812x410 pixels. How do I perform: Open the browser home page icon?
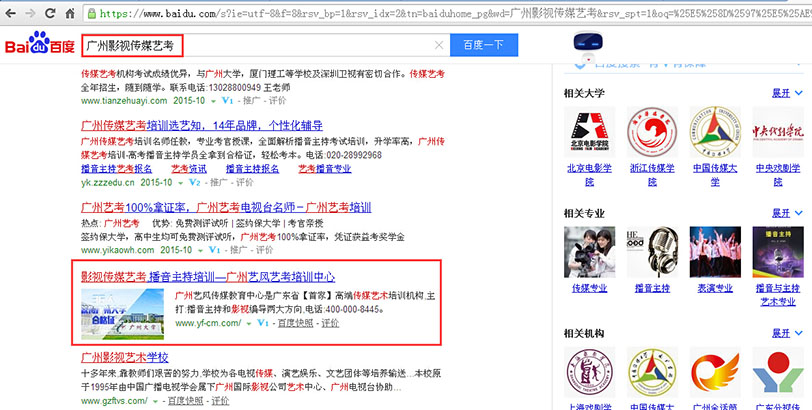(x=70, y=13)
